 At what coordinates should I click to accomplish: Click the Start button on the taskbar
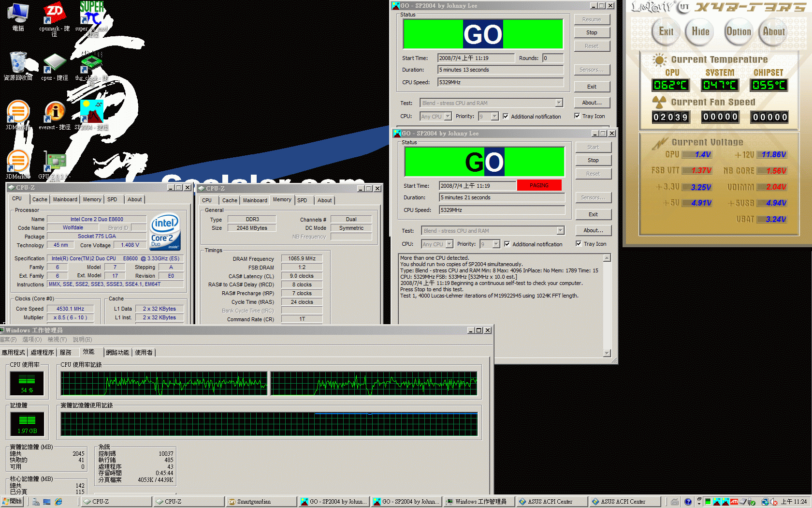[x=12, y=502]
